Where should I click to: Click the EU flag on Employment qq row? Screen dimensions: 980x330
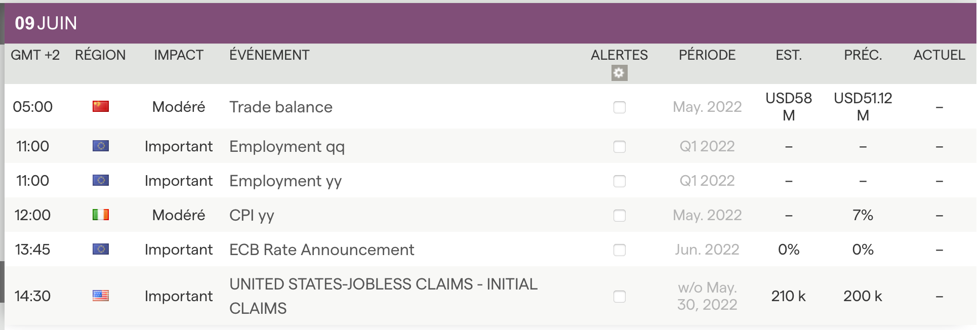(101, 146)
